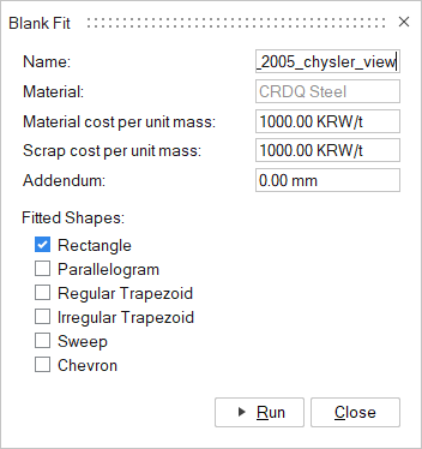This screenshot has height=449, width=422.
Task: Click the Material cost per unit mass field
Action: point(328,121)
